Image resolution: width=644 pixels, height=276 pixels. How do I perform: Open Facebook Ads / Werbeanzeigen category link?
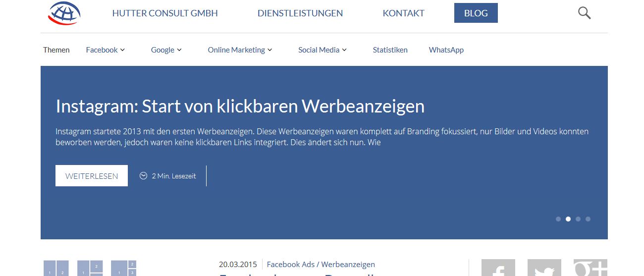321,265
